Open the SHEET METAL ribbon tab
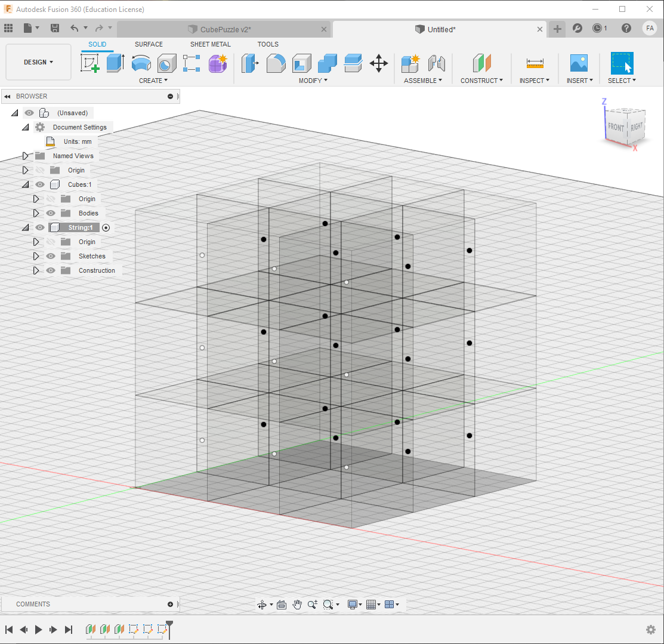The height and width of the screenshot is (644, 664). click(x=210, y=44)
